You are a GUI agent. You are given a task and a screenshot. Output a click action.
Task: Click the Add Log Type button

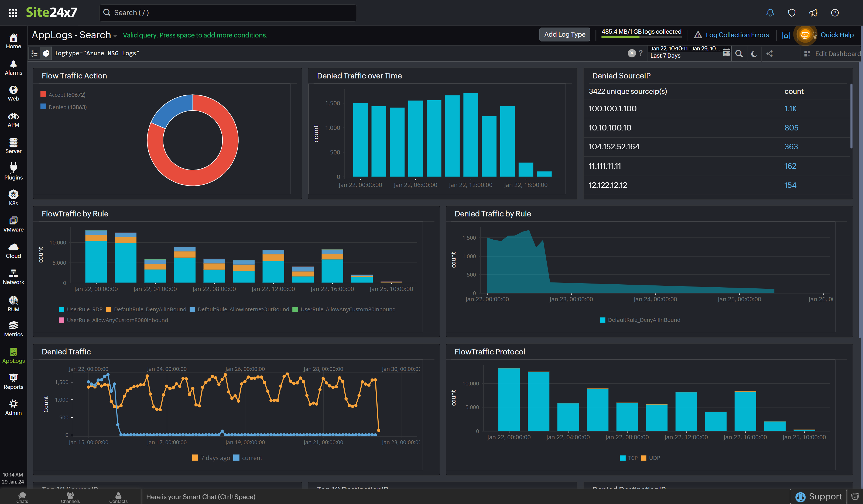click(564, 34)
